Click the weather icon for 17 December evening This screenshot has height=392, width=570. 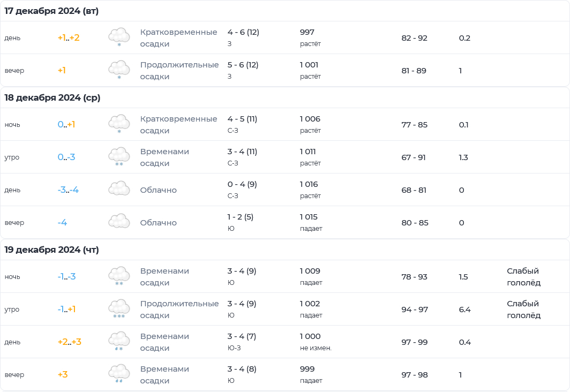[119, 70]
